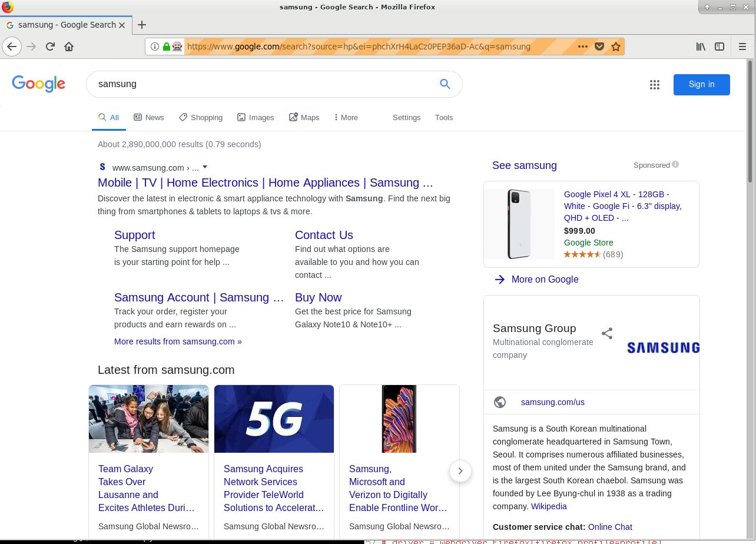The height and width of the screenshot is (544, 756).
Task: Close the samsung Google Search tab
Action: [x=122, y=25]
